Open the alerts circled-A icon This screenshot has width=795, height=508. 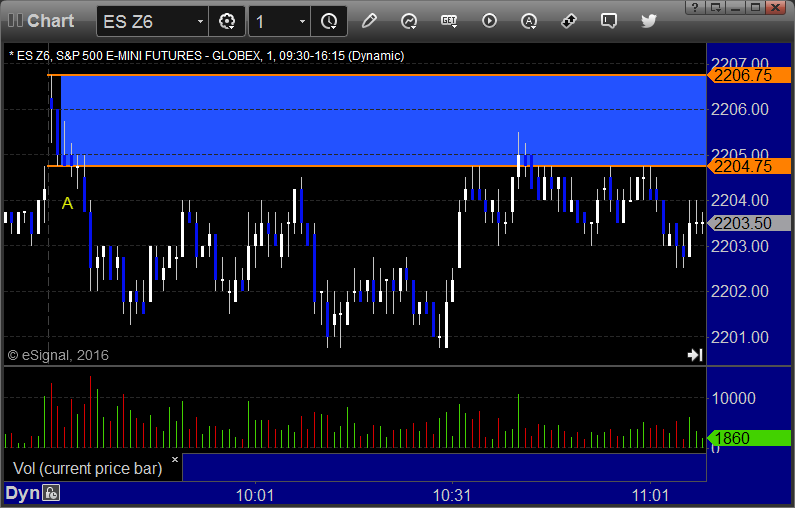[x=529, y=21]
